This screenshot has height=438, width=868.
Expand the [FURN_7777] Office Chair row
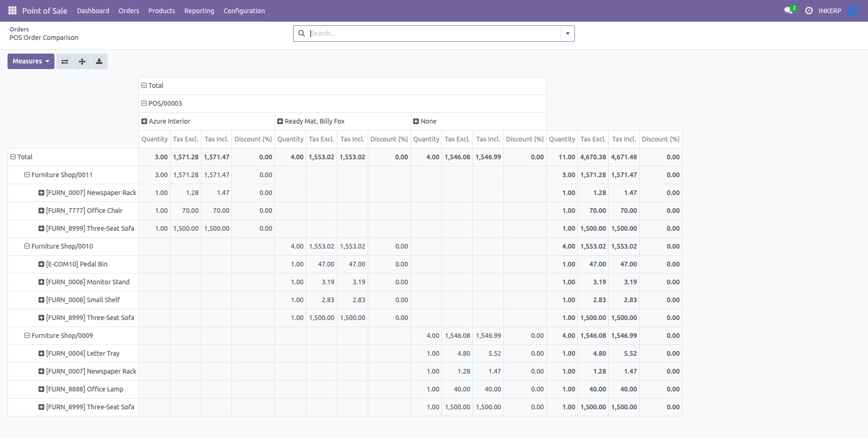(73, 211)
